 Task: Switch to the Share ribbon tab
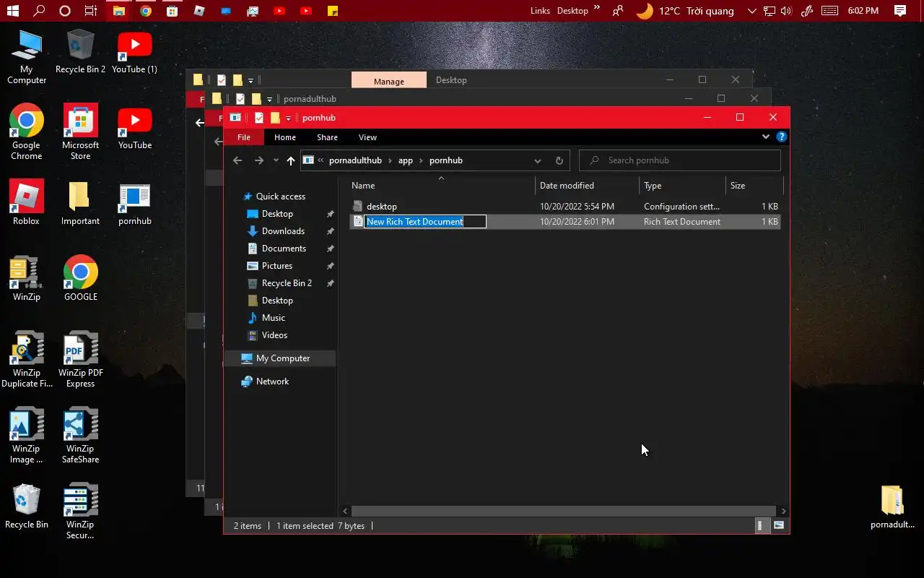click(327, 137)
